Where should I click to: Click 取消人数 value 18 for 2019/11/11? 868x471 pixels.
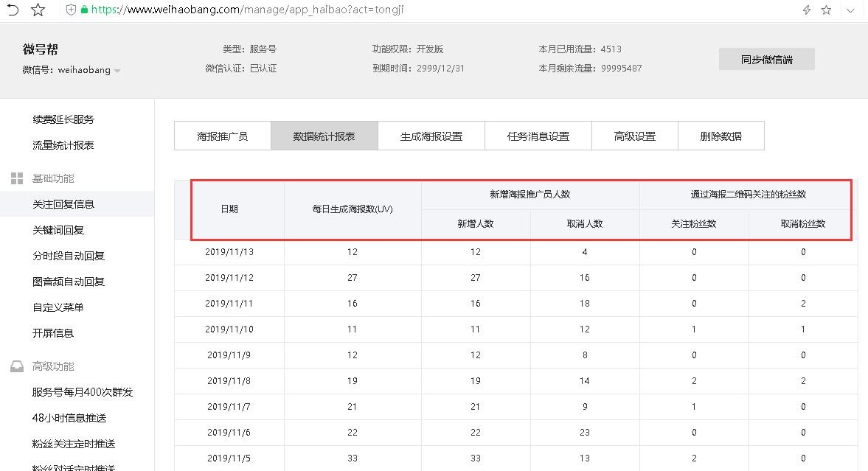point(585,303)
